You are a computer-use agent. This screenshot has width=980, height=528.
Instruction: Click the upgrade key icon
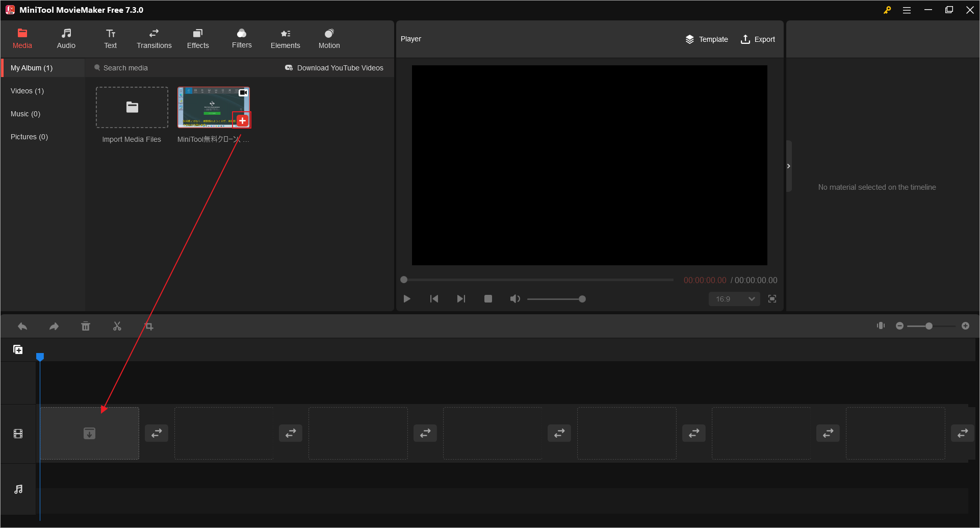pos(887,10)
